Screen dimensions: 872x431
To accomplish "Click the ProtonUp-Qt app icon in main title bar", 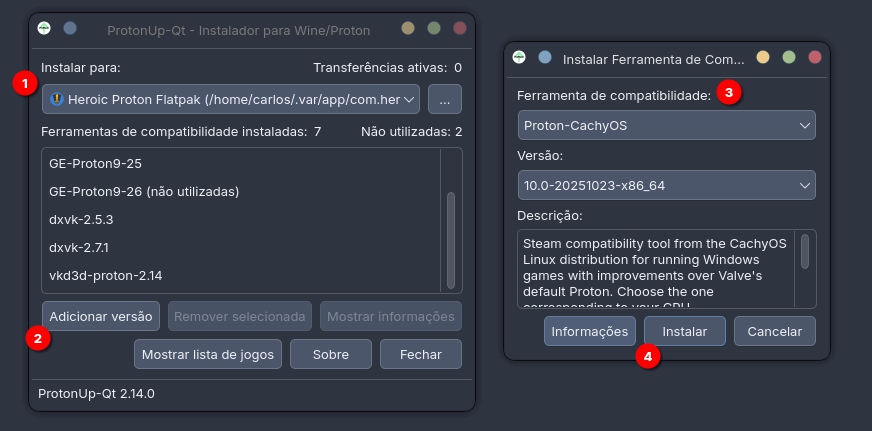I will (44, 29).
